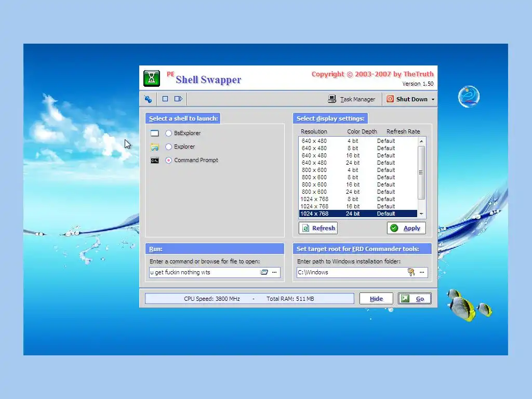
Task: Select the BsExplorer radio button
Action: tap(169, 134)
